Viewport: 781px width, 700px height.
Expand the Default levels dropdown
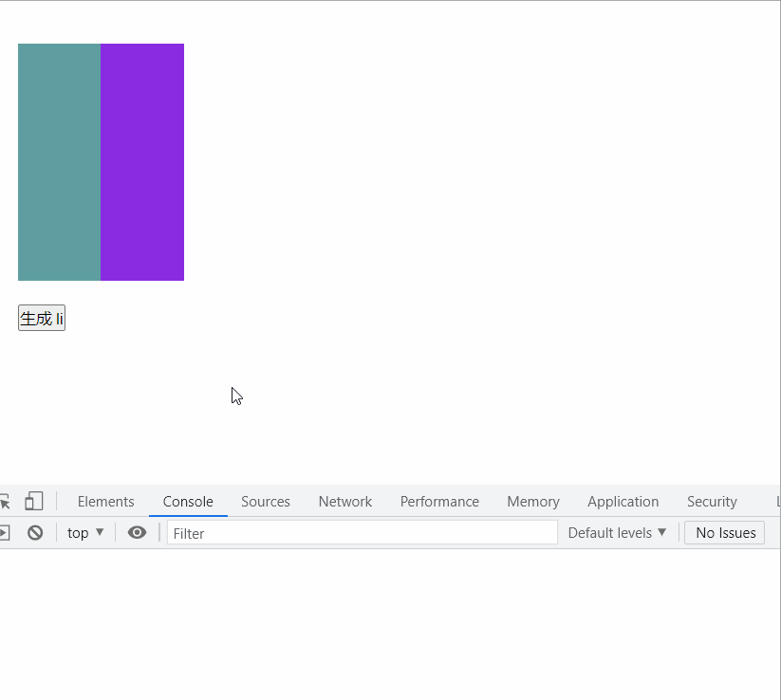(x=617, y=533)
